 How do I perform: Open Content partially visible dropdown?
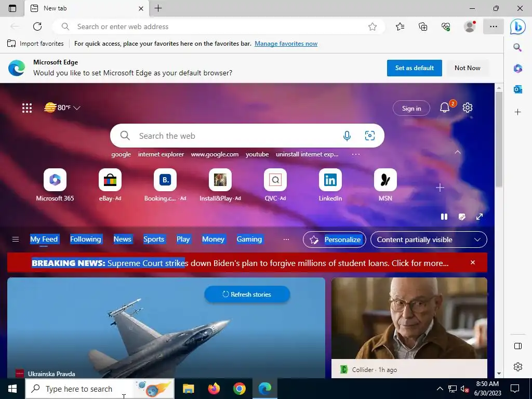pos(429,240)
